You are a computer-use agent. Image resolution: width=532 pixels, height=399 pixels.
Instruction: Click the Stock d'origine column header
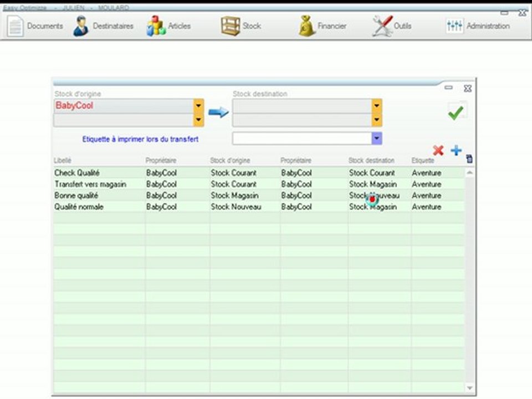point(230,161)
